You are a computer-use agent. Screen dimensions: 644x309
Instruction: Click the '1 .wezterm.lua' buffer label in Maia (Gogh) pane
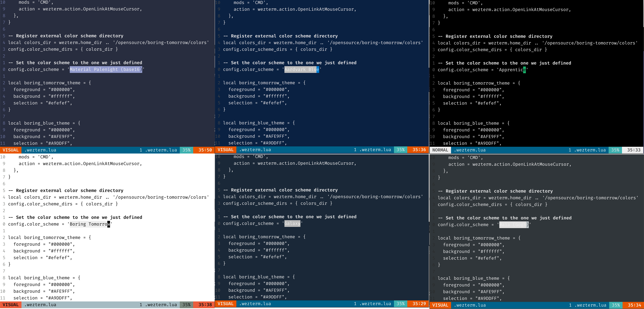click(x=587, y=305)
